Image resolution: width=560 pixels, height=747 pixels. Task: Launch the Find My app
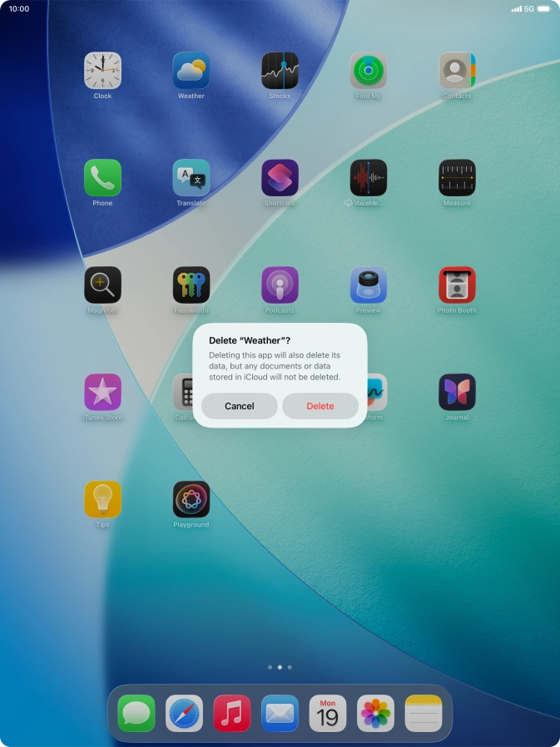[x=368, y=71]
